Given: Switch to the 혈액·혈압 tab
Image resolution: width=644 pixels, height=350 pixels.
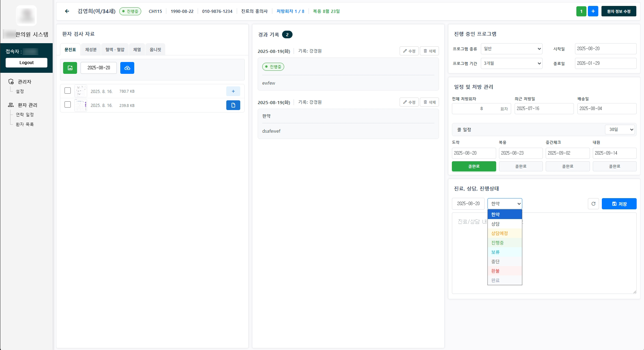Looking at the screenshot, I should [x=115, y=49].
